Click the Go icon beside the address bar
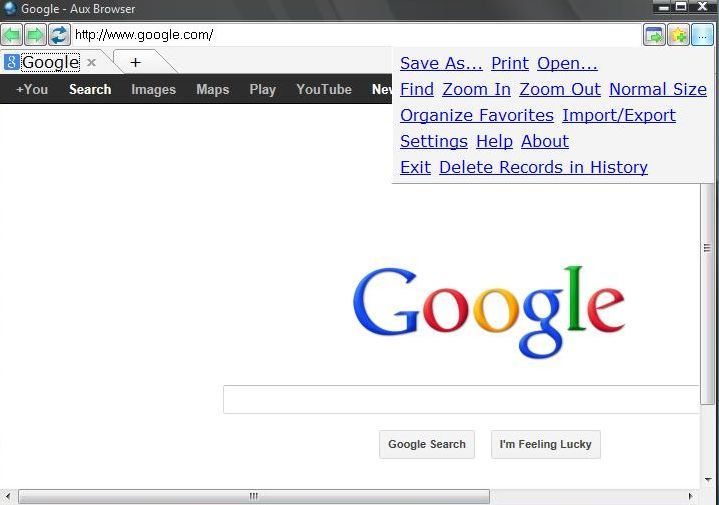Screen dimensions: 719x505 click(654, 35)
